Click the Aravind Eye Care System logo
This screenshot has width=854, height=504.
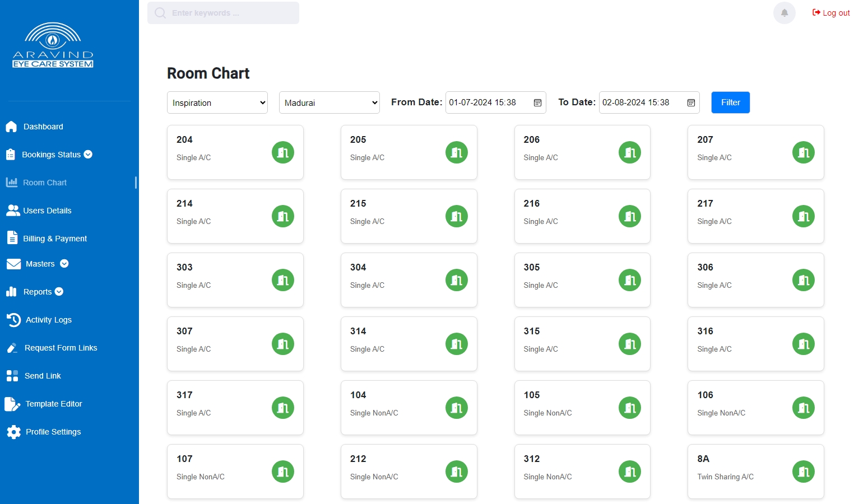coord(53,46)
